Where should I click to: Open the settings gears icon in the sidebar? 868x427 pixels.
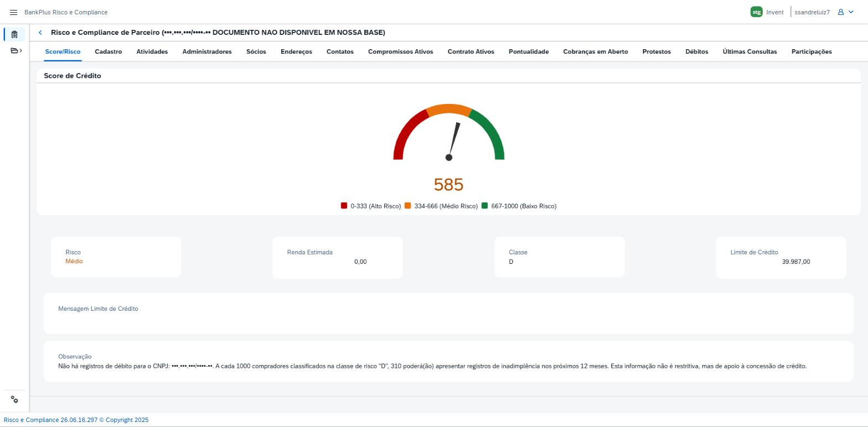tap(15, 400)
